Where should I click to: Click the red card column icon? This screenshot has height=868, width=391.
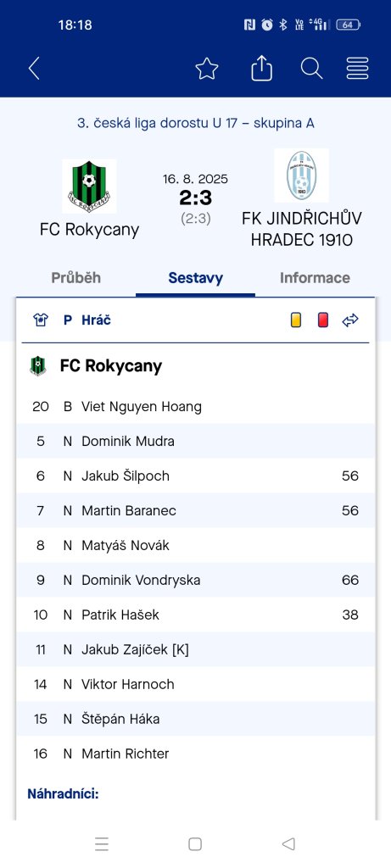click(323, 320)
